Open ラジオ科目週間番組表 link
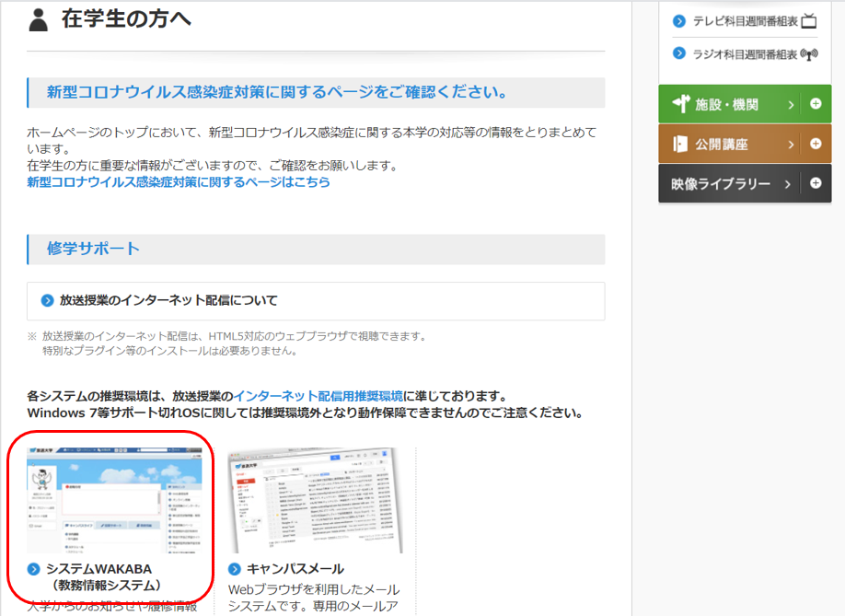Viewport: 845px width, 616px height. 745,54
